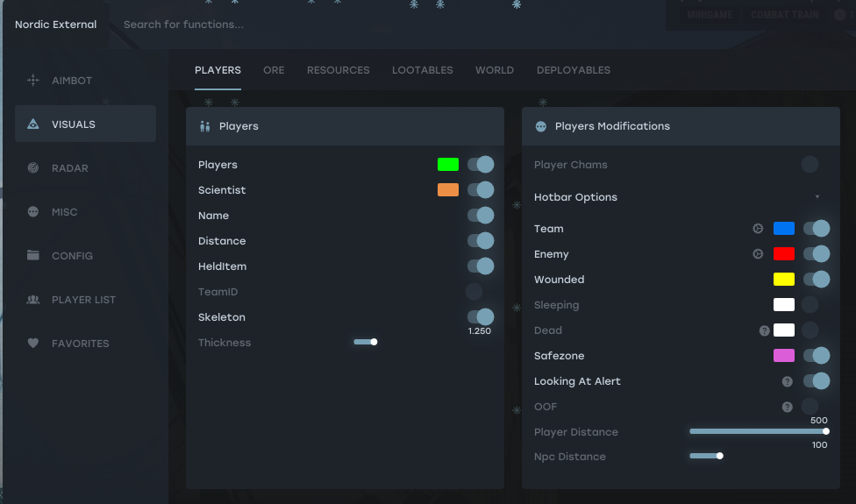Turn off the Wounded toggle
This screenshot has width=856, height=504.
coord(817,280)
